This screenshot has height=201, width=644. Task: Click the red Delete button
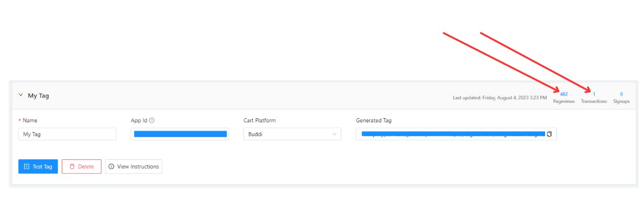81,167
